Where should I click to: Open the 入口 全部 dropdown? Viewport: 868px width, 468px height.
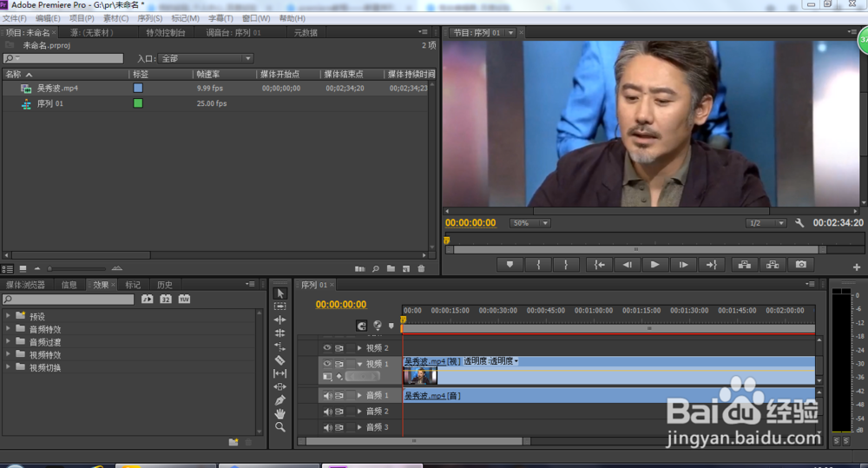tap(206, 58)
